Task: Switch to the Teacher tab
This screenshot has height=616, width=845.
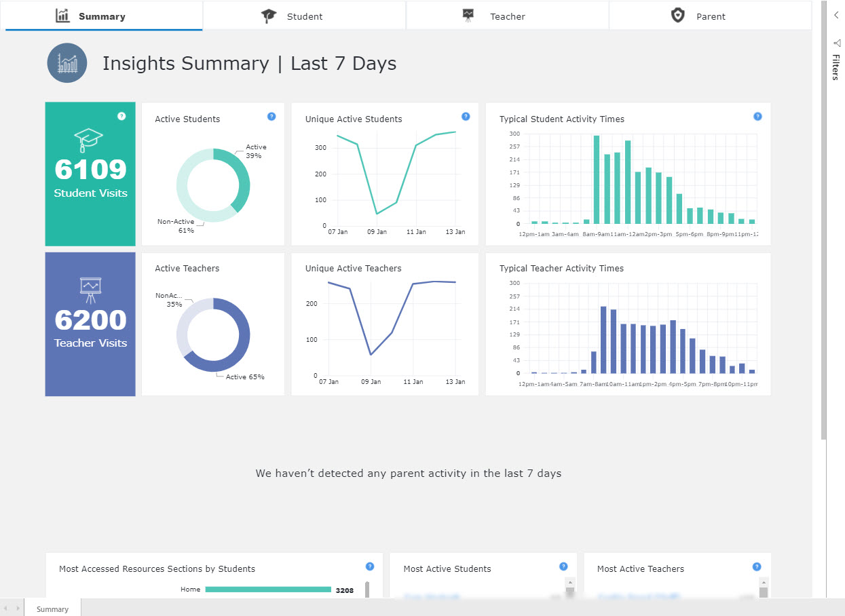Action: point(507,16)
